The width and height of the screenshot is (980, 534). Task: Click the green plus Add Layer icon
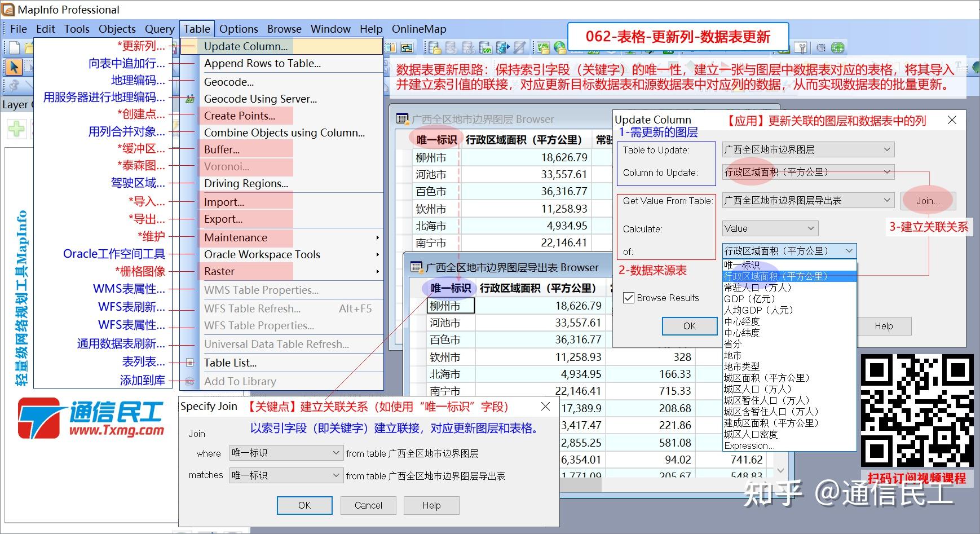pos(16,129)
